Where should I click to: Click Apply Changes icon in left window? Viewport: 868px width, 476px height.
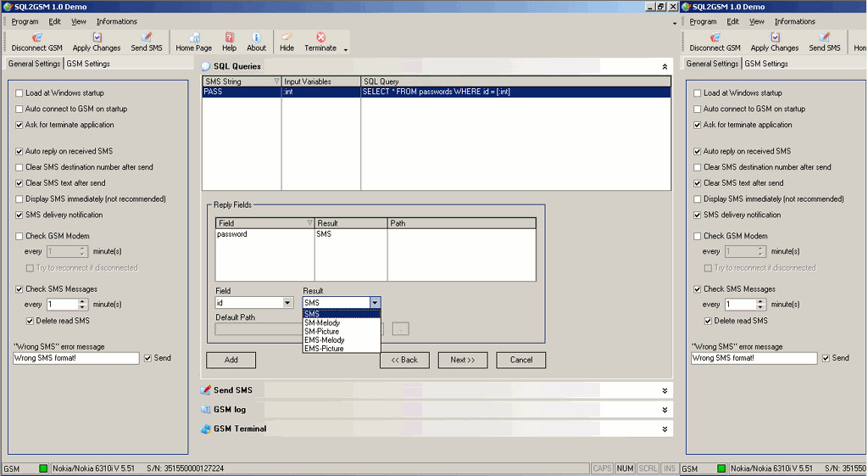pyautogui.click(x=97, y=37)
